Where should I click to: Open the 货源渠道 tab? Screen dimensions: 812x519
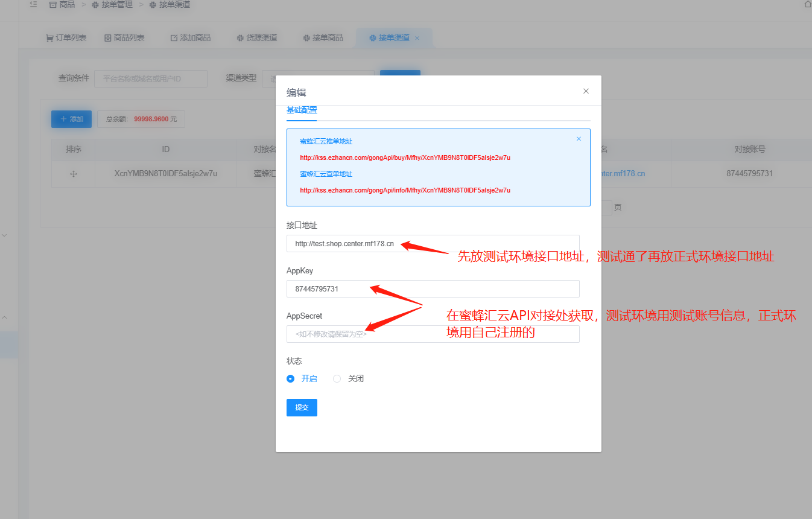257,37
